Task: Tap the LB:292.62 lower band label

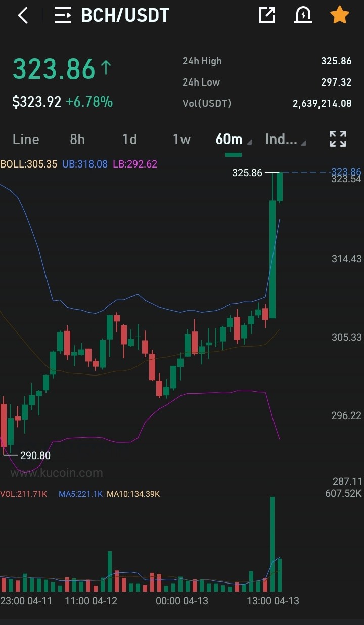Action: coord(135,164)
